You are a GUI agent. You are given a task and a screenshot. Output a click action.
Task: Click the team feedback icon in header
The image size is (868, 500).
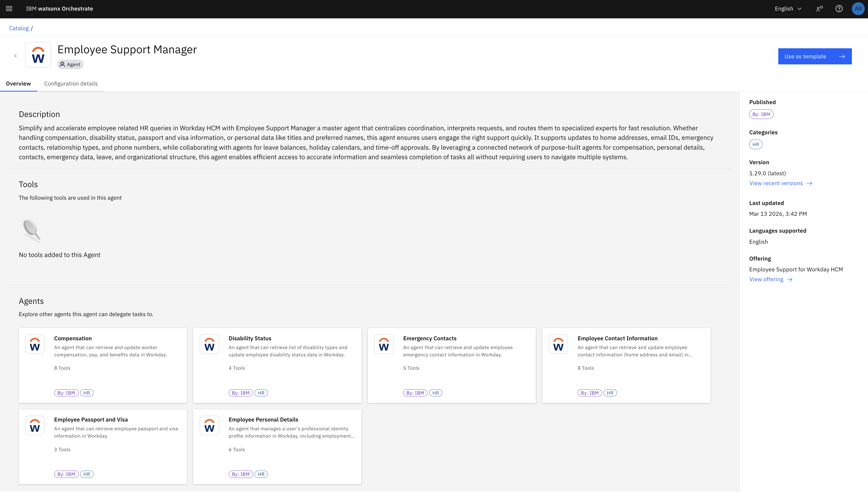tap(819, 9)
